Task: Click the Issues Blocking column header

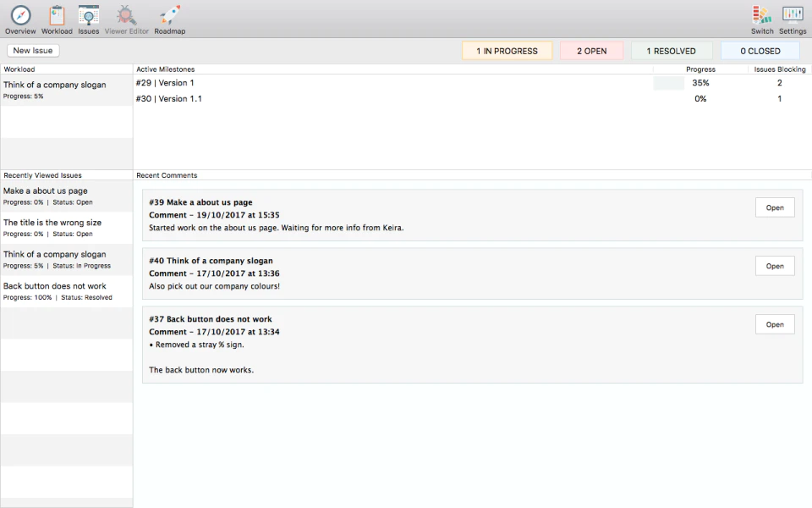Action: 780,69
